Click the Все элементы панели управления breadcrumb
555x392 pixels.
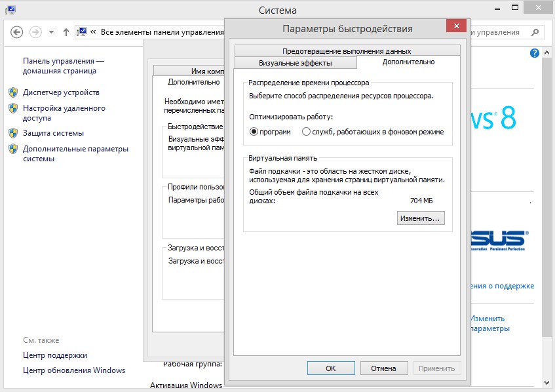(162, 32)
